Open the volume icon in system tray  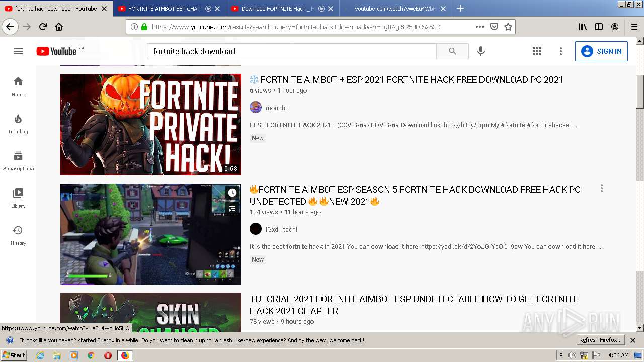coord(572,355)
